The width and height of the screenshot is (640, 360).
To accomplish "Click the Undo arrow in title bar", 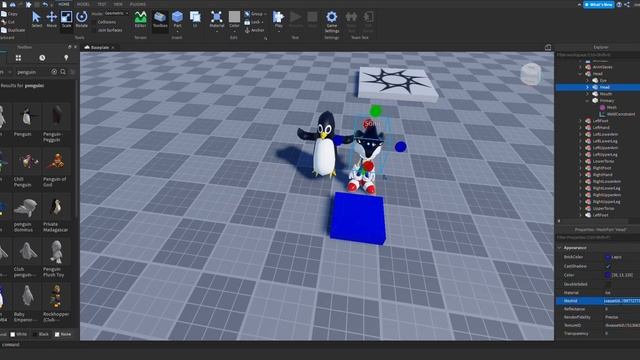I will pos(45,4).
